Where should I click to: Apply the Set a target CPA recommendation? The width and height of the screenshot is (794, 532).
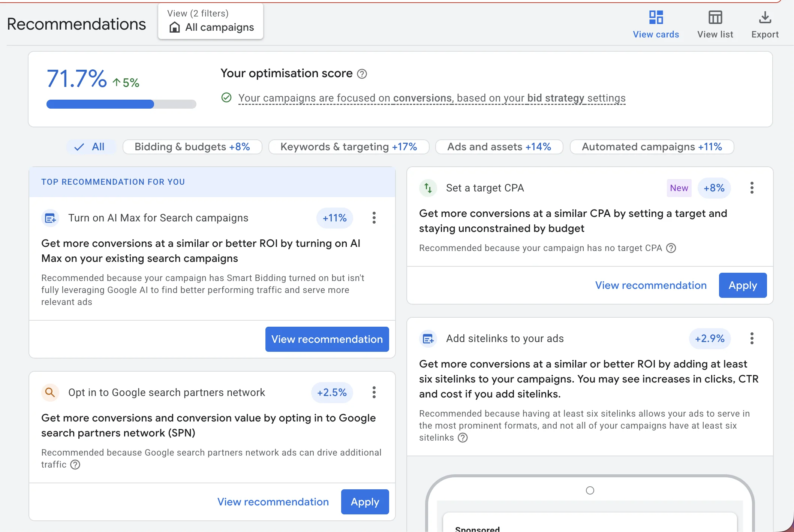tap(743, 285)
